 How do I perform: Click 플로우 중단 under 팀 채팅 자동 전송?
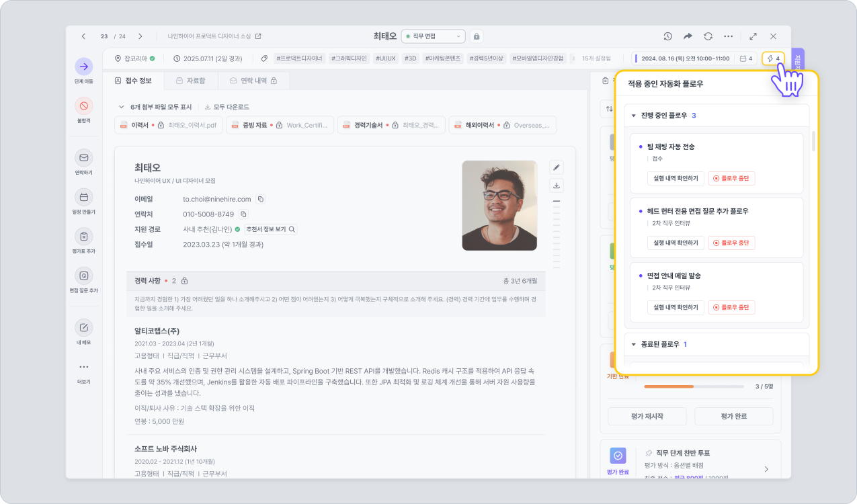pyautogui.click(x=732, y=178)
